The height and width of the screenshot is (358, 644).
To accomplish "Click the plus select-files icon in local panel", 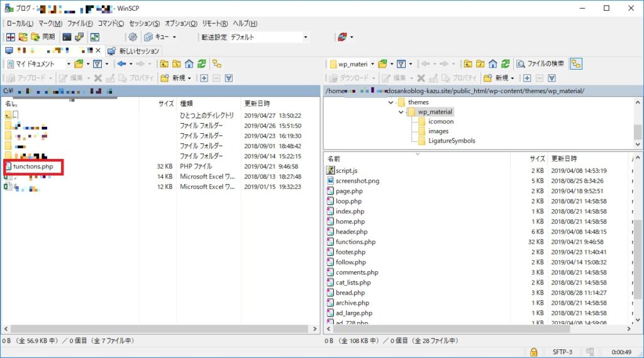I will [204, 78].
